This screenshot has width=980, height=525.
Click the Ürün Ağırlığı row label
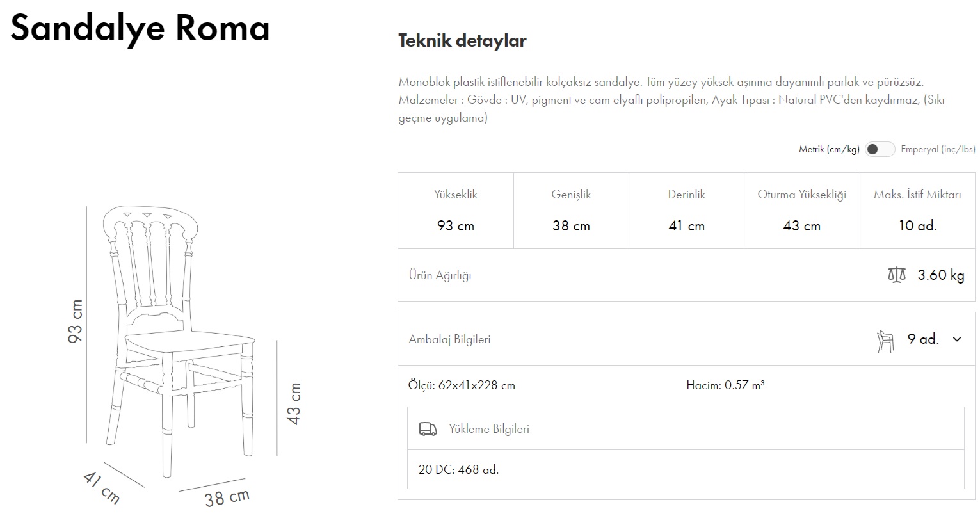tap(440, 275)
